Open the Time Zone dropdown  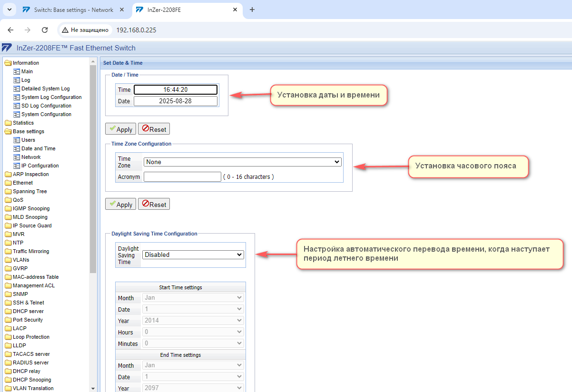[x=243, y=162]
